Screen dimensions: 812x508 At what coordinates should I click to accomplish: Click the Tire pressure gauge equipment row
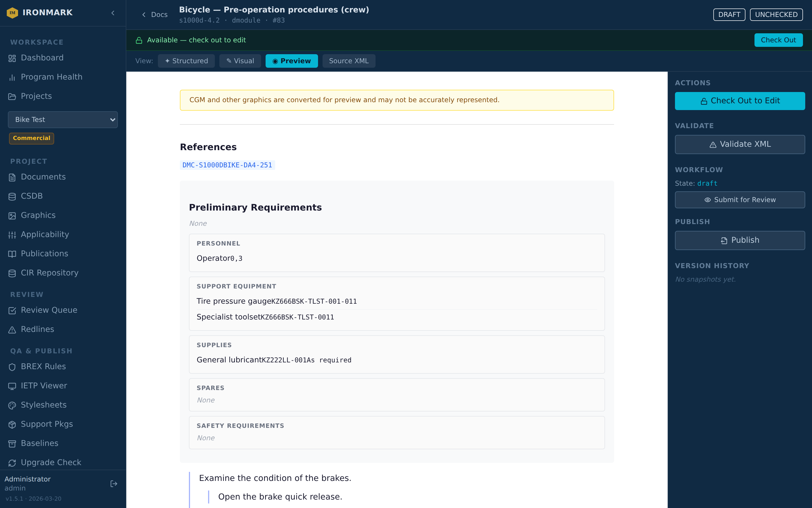tap(397, 301)
